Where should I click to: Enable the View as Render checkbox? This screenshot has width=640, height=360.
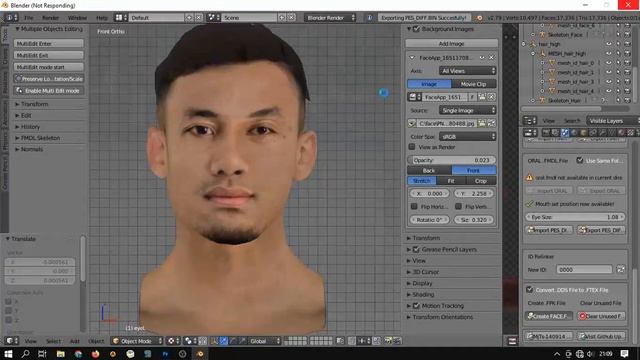pos(412,147)
